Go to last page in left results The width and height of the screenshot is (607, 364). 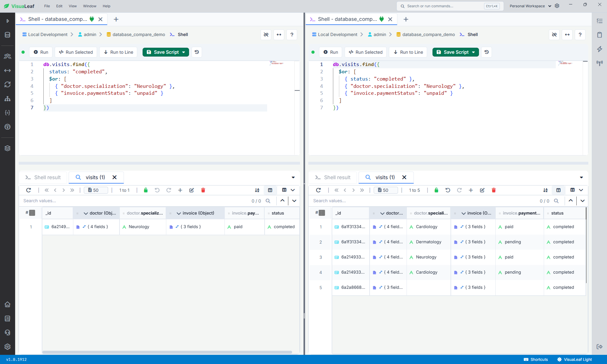tap(72, 190)
